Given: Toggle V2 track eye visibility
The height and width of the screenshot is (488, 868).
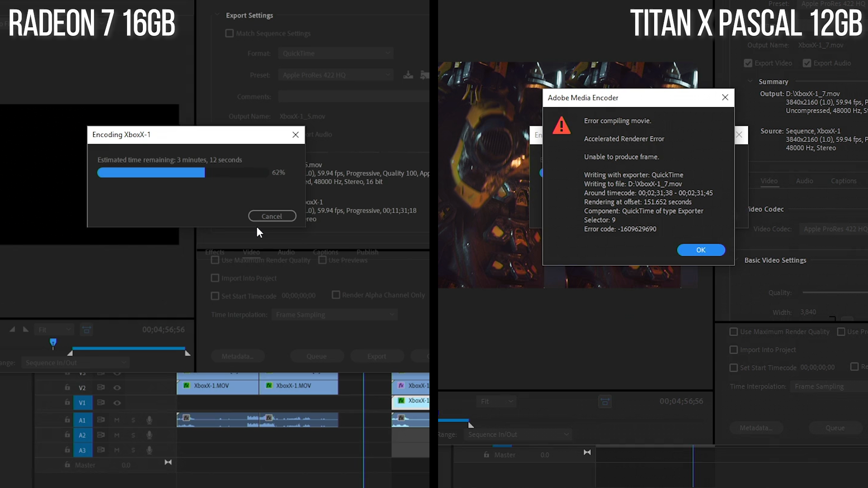Looking at the screenshot, I should [x=117, y=388].
